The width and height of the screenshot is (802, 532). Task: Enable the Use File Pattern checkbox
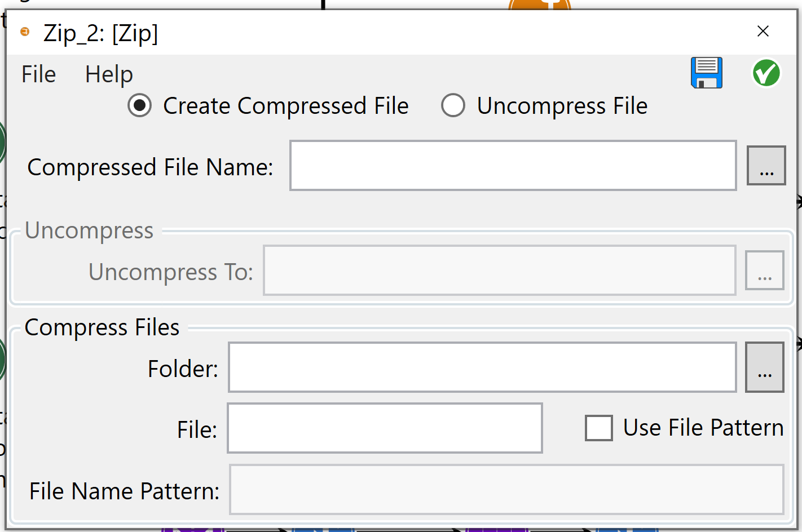tap(599, 428)
